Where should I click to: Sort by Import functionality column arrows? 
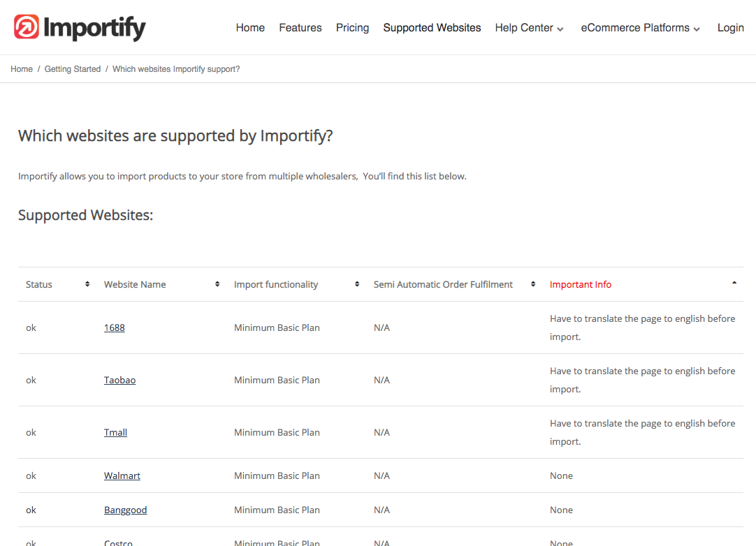(x=357, y=284)
